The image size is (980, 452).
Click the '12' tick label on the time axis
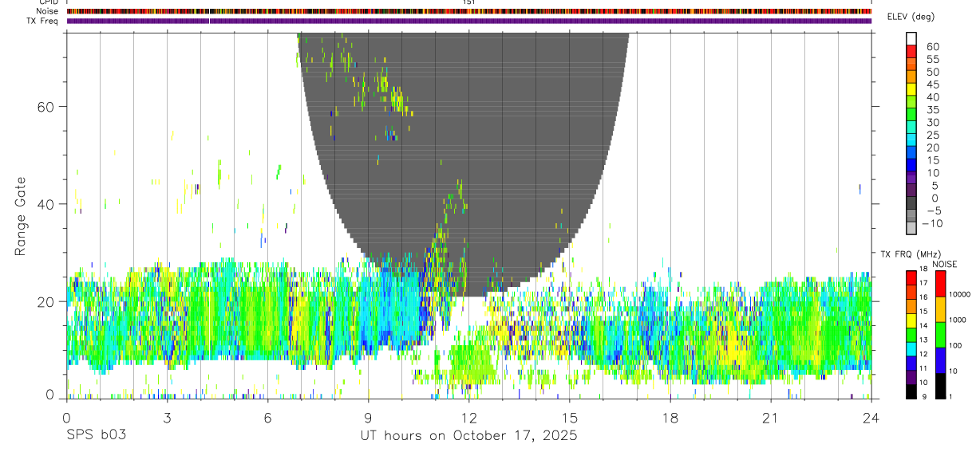pyautogui.click(x=469, y=418)
